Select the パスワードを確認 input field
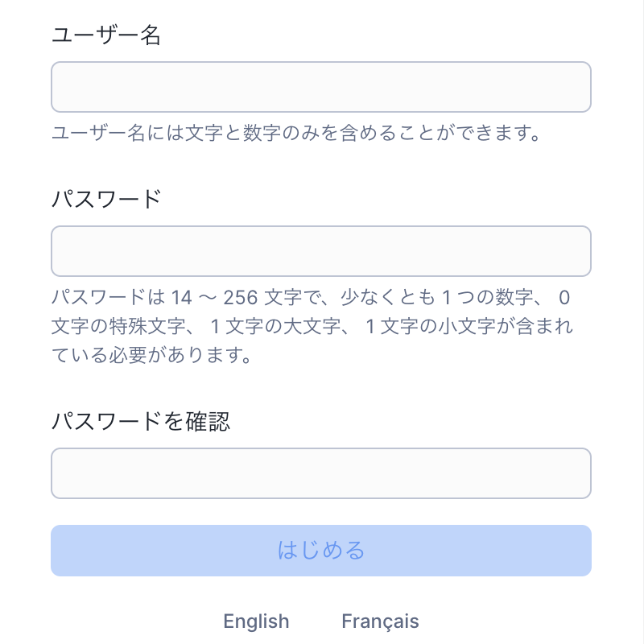The height and width of the screenshot is (644, 644). [x=321, y=473]
